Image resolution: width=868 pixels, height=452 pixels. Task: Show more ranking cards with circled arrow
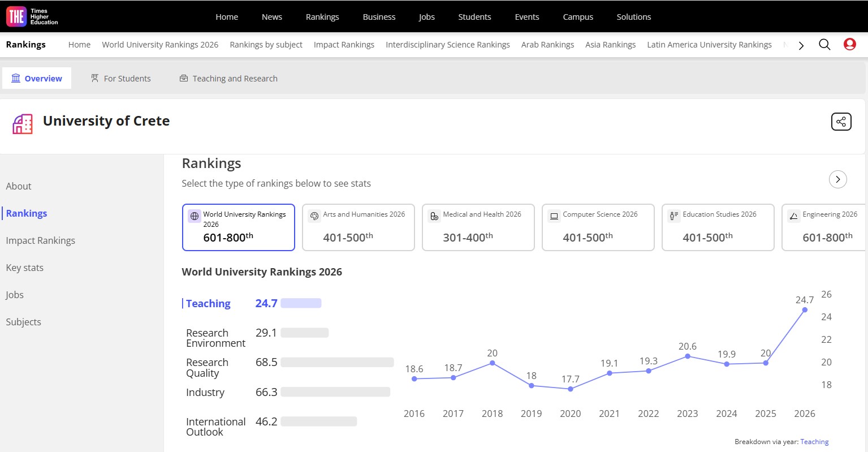pos(837,179)
